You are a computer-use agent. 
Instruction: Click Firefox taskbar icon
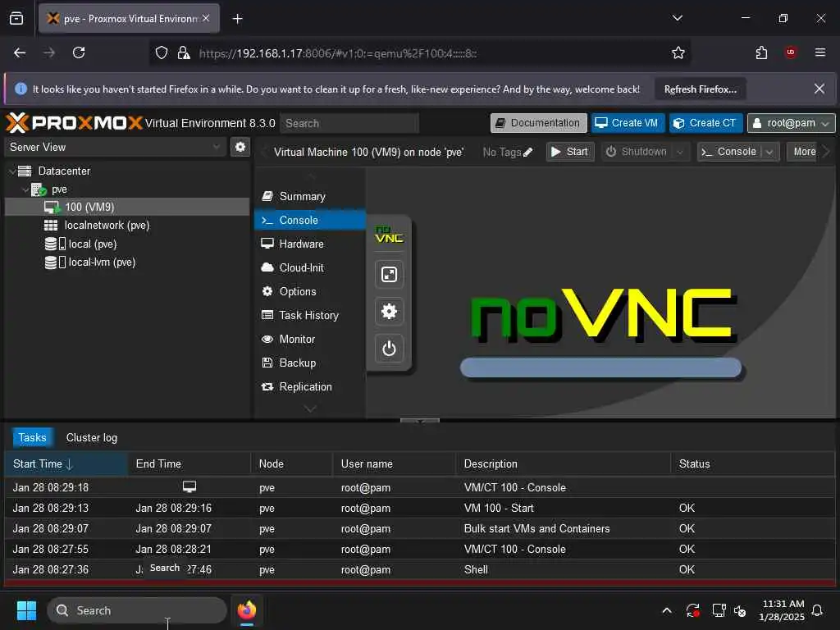(246, 610)
